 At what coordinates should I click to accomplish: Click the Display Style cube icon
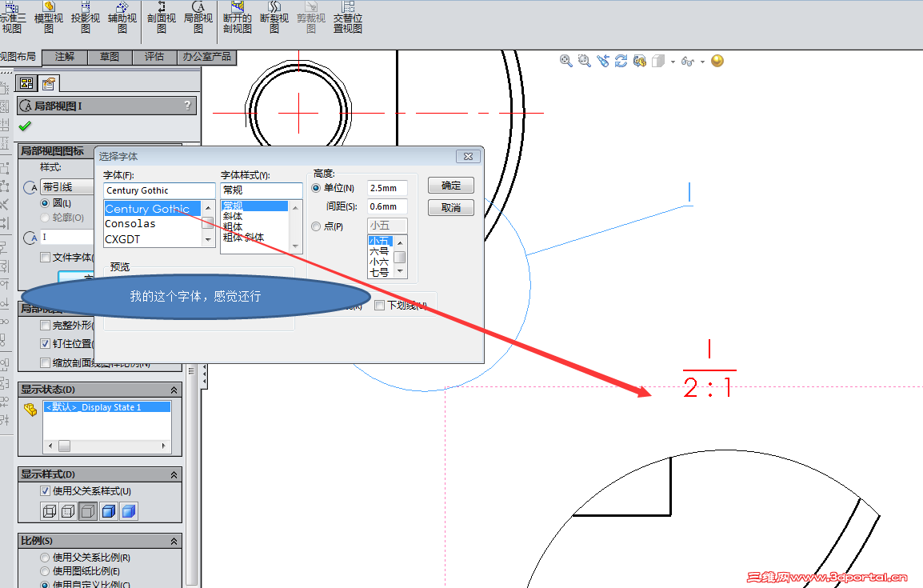click(658, 61)
